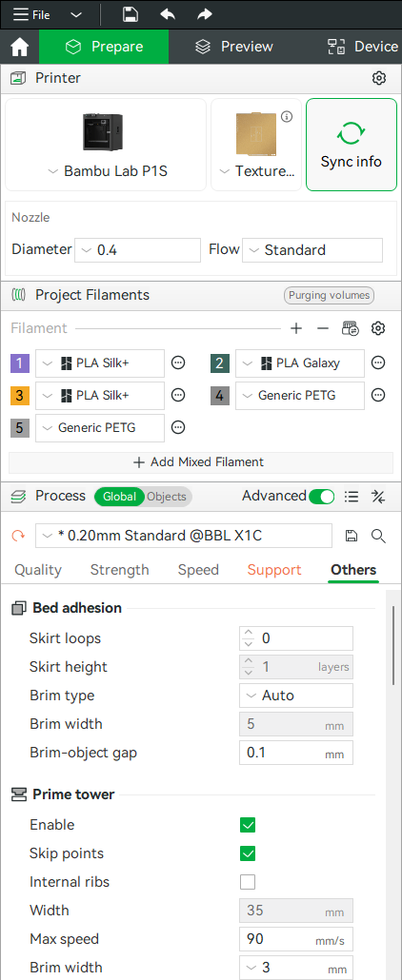Switch to the Prepare tab
The height and width of the screenshot is (980, 402).
click(104, 47)
